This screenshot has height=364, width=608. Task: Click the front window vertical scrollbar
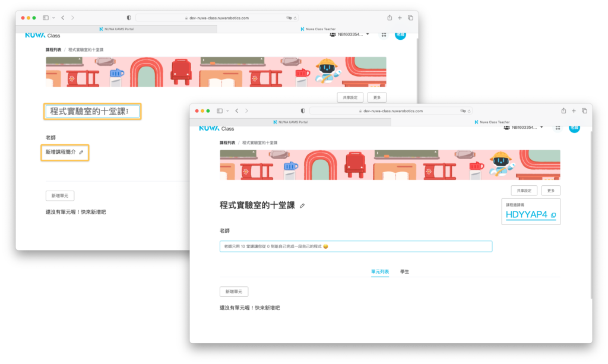(591, 215)
